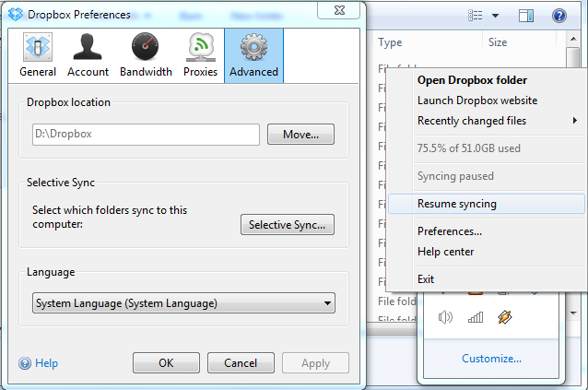
Task: Expand Recently changed files submenu
Action: pyautogui.click(x=487, y=121)
